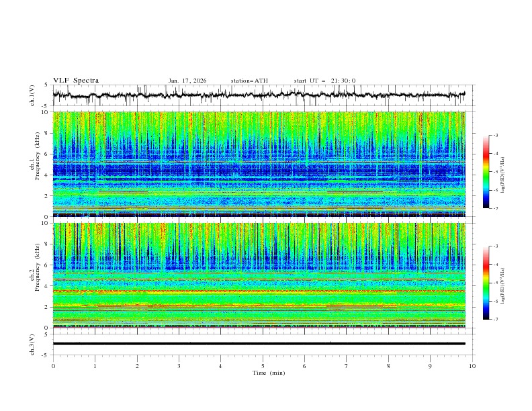Click the time axis tick label "7"
This screenshot has height=411, width=532.
click(x=347, y=366)
